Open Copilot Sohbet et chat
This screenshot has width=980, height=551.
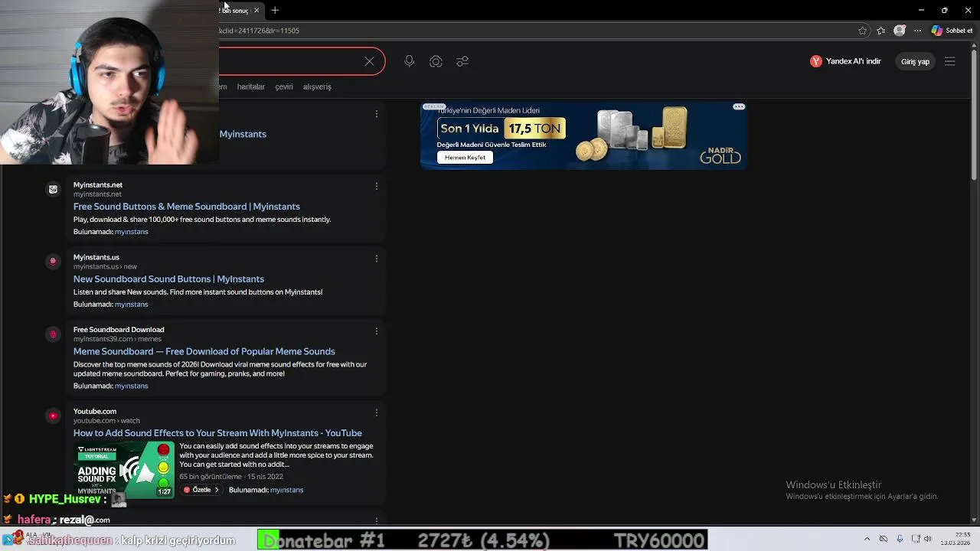coord(952,31)
